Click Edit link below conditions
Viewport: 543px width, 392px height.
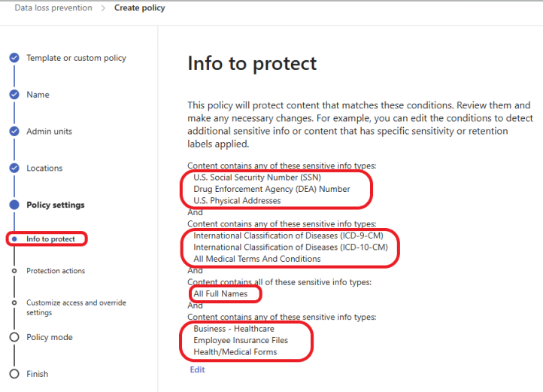coord(197,369)
